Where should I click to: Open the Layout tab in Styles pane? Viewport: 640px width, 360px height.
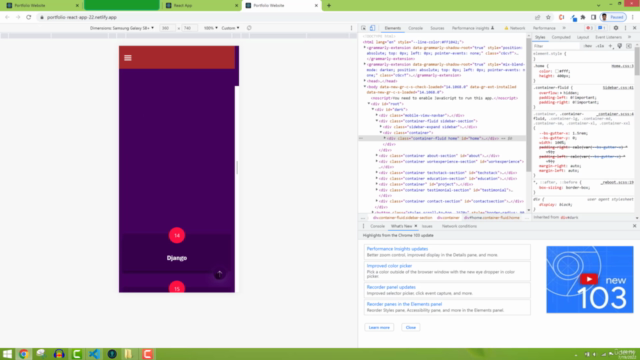click(x=583, y=37)
